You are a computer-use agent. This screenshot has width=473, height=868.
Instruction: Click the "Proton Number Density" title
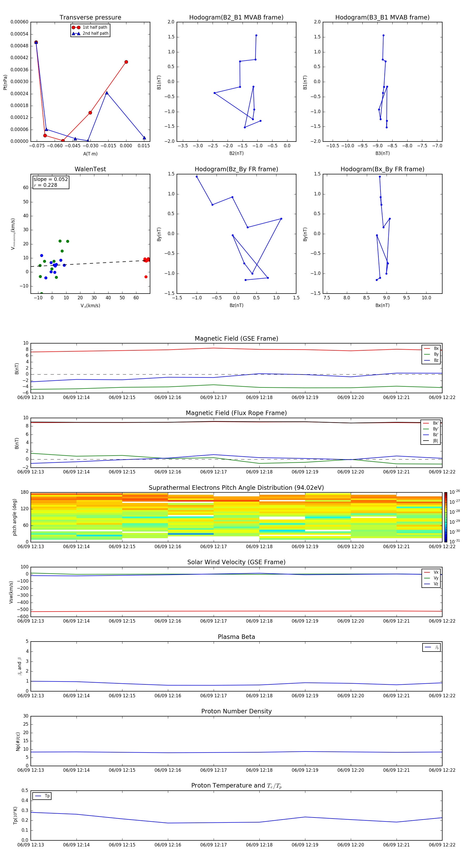[x=236, y=711]
